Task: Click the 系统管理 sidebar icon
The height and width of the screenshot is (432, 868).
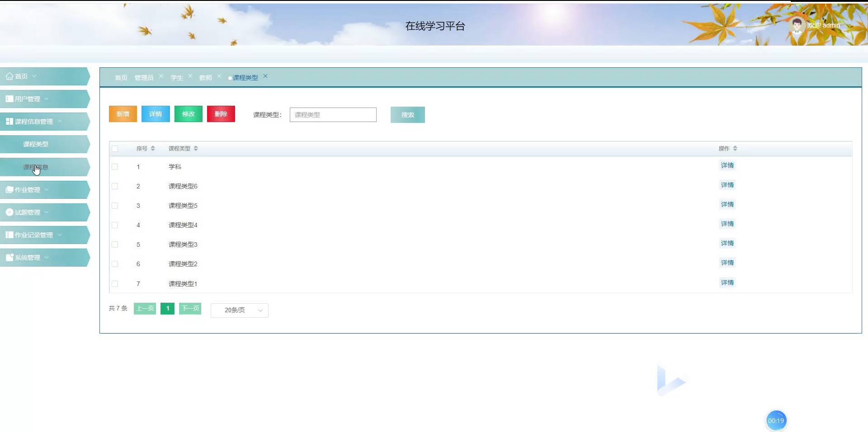Action: pos(9,257)
